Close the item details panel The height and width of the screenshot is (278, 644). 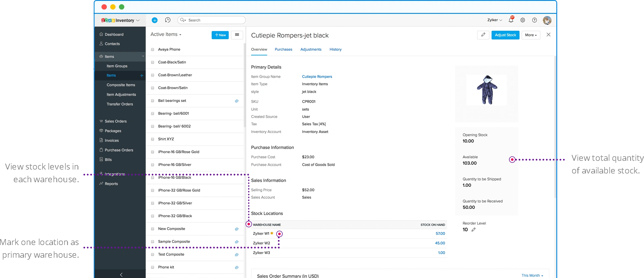548,35
